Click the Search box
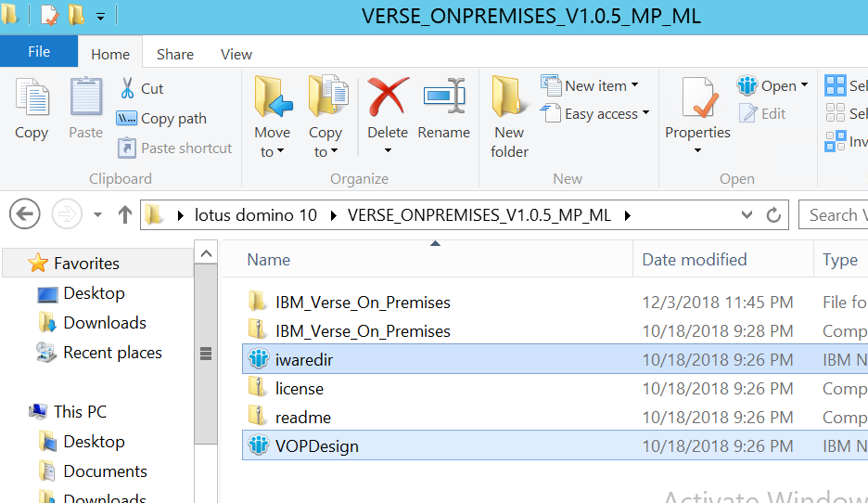Image resolution: width=868 pixels, height=503 pixels. (833, 215)
